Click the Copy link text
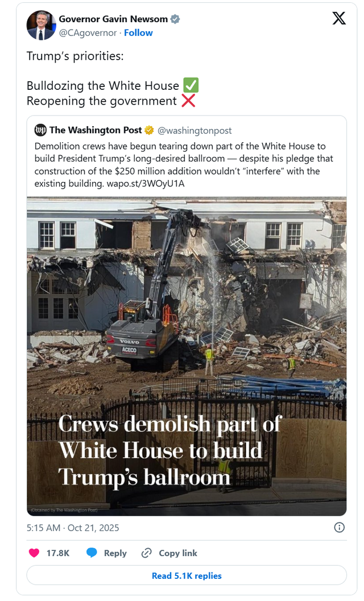This screenshot has width=364, height=601. pyautogui.click(x=178, y=553)
